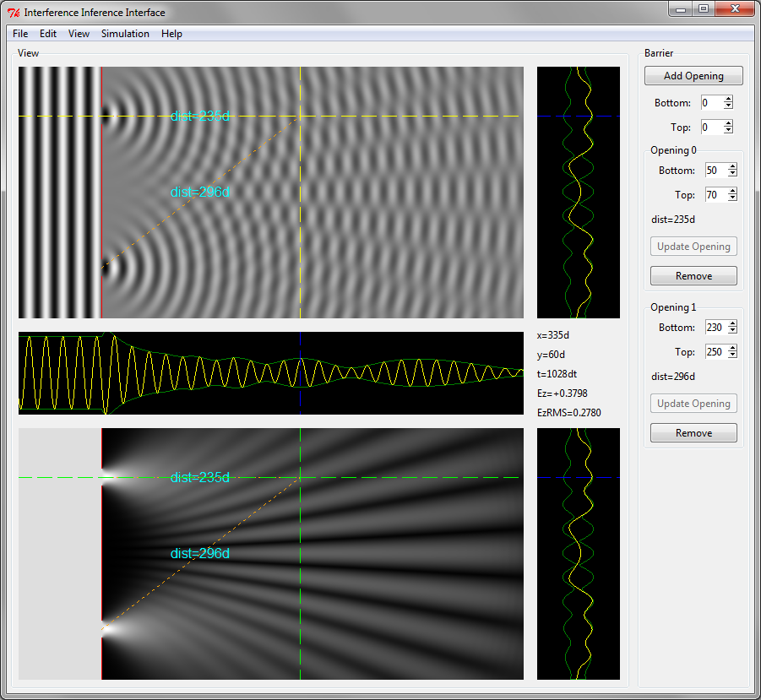This screenshot has width=761, height=700.
Task: Decrease Opening 1 Top with down arrow
Action: click(733, 355)
